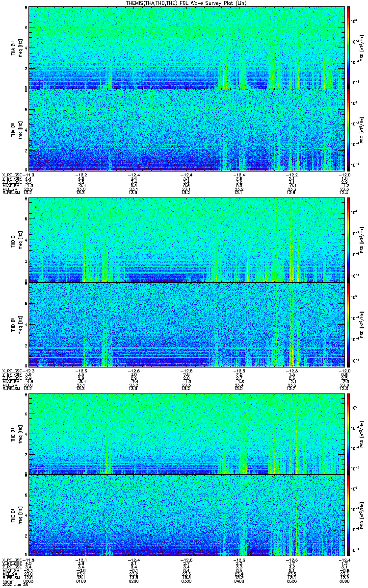This screenshot has width=368, height=588.
Task: Click the "0400" time tick label
Action: [239, 581]
